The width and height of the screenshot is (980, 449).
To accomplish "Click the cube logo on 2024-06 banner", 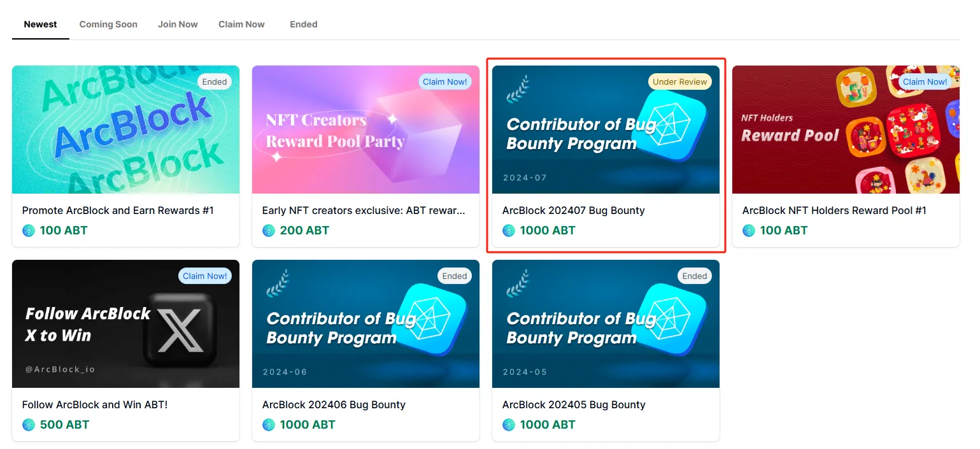I will [x=428, y=320].
